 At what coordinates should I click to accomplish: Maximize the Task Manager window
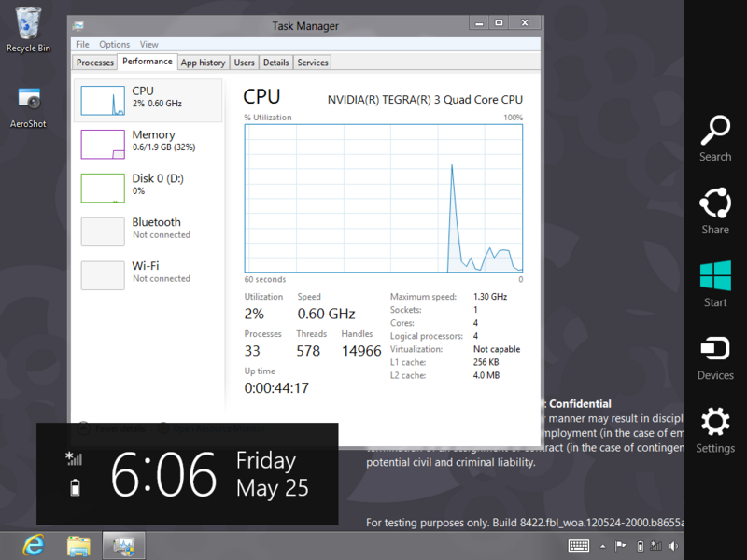(x=499, y=22)
